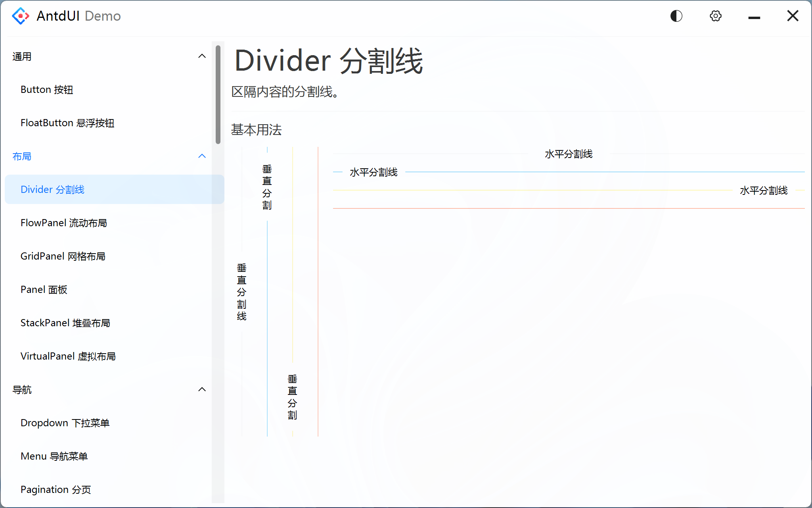Viewport: 812px width, 508px height.
Task: Open the Pagination 分页 page
Action: click(x=56, y=489)
